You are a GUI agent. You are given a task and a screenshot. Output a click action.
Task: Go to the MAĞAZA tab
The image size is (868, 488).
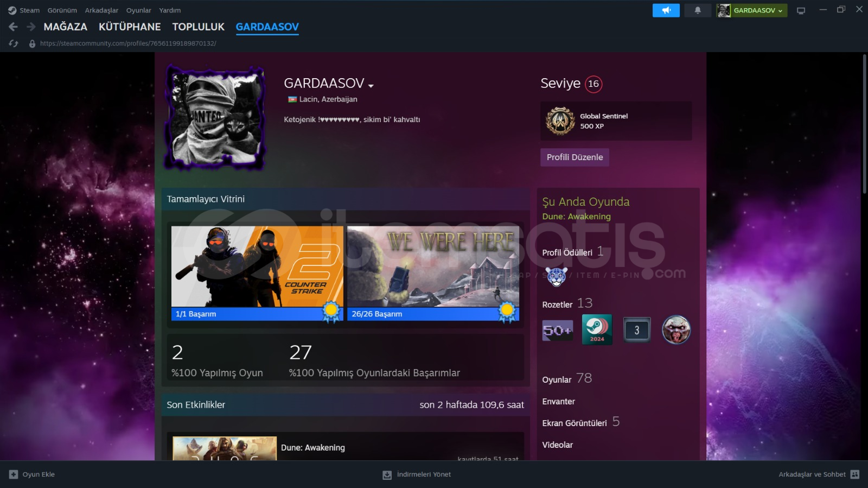(65, 27)
